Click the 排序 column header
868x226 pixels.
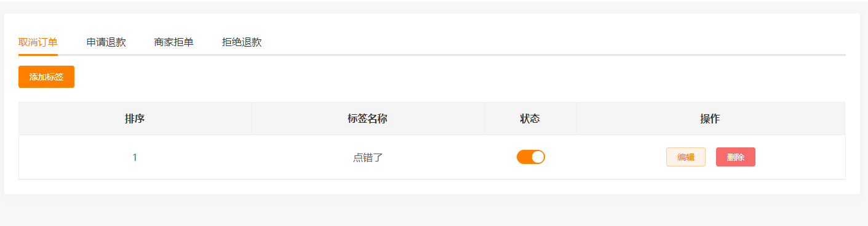[x=135, y=119]
